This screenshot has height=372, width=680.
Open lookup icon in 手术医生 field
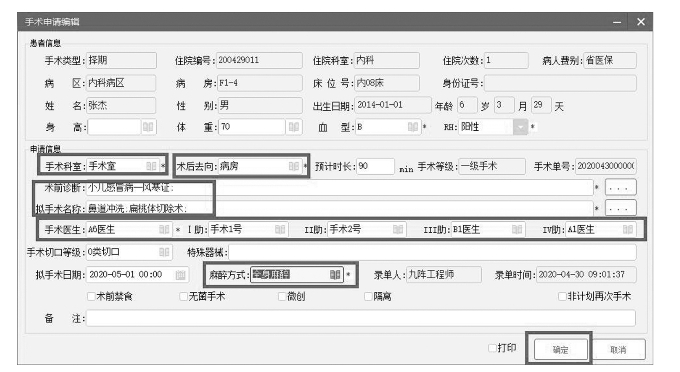pyautogui.click(x=164, y=229)
